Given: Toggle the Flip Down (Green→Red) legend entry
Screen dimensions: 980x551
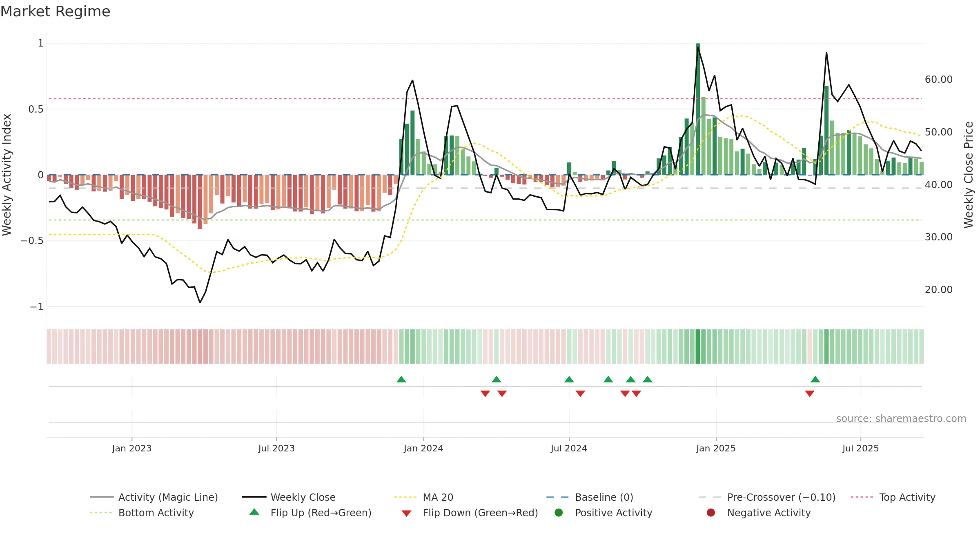Looking at the screenshot, I should pos(470,513).
